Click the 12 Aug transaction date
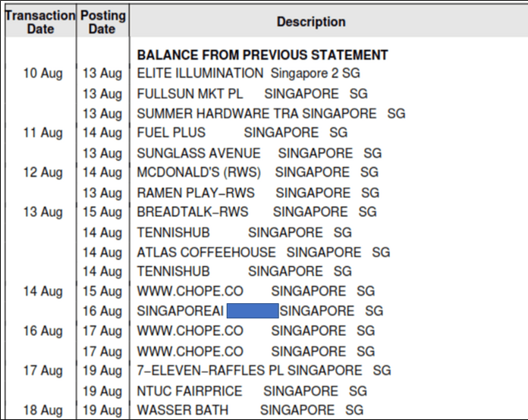Image resolution: width=528 pixels, height=420 pixels. 42,172
